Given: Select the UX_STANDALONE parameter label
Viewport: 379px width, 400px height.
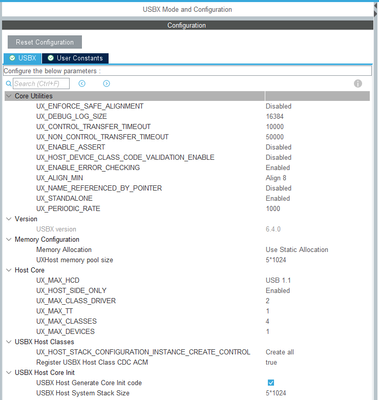Looking at the screenshot, I should tap(64, 198).
